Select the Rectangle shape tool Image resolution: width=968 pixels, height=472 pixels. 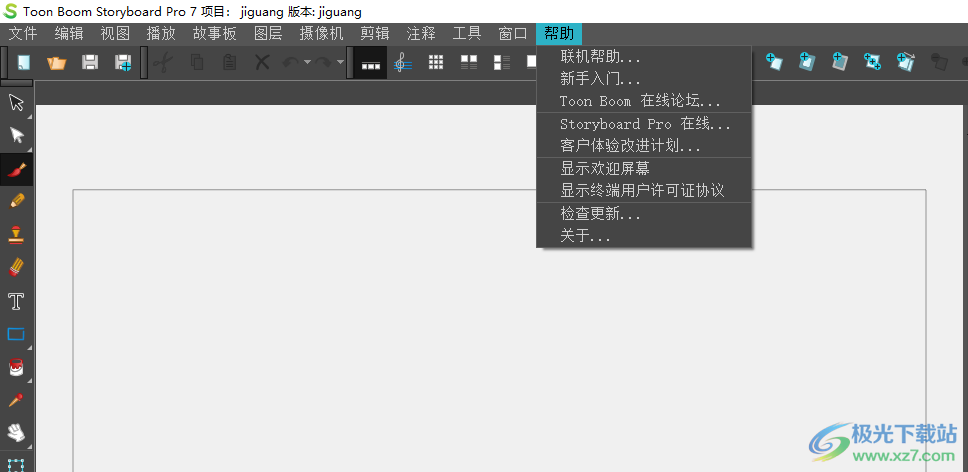point(16,334)
